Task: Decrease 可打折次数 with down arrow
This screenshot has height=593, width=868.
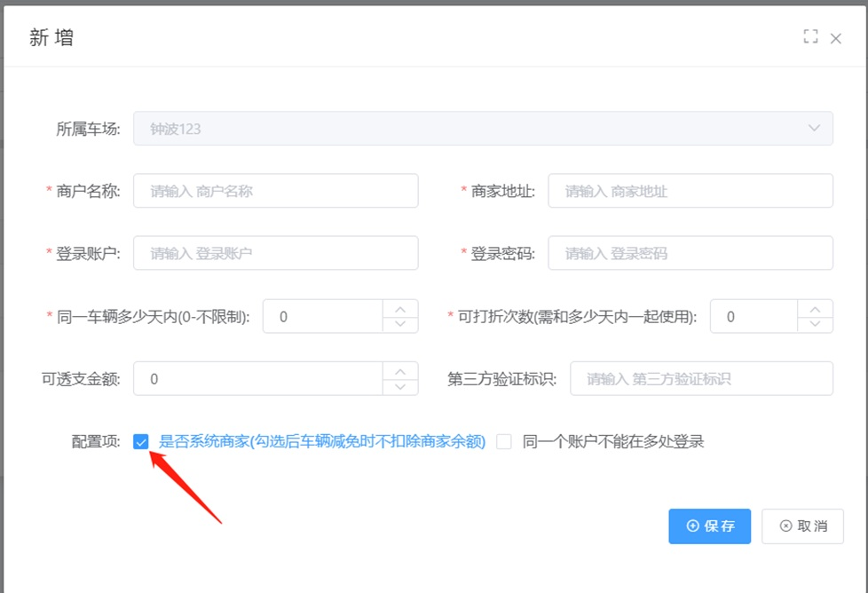Action: coord(815,324)
